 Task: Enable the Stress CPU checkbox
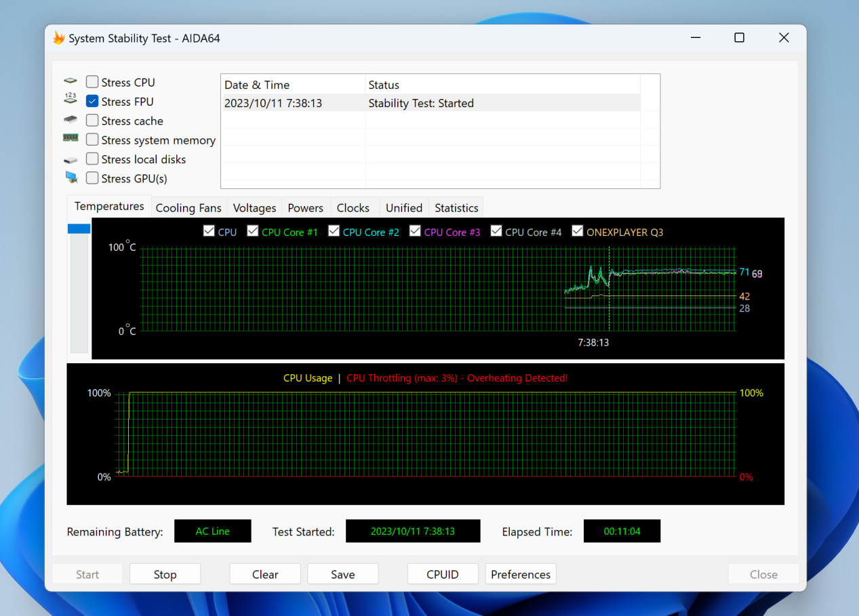[92, 82]
